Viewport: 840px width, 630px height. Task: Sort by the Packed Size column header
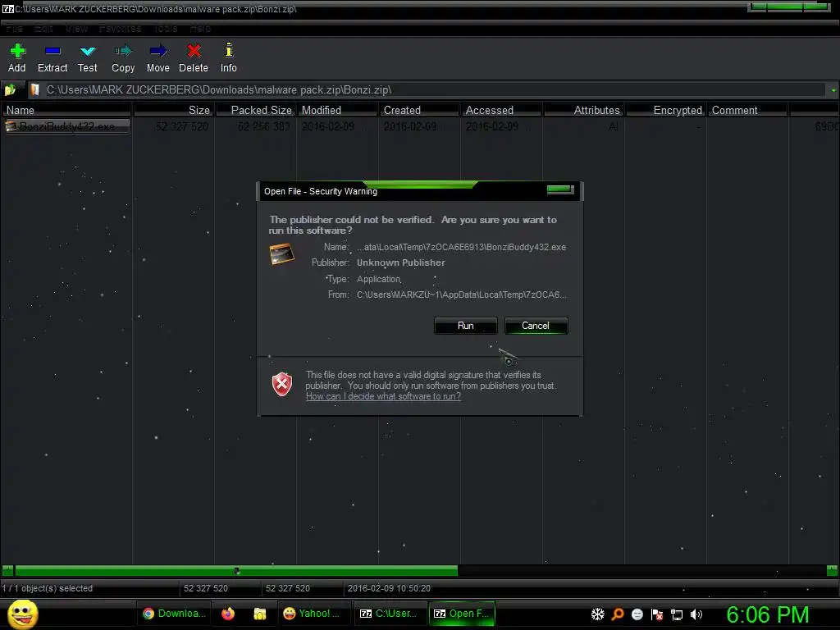coord(256,110)
